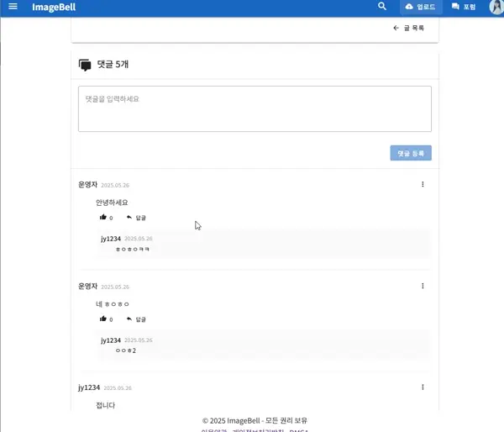The width and height of the screenshot is (504, 432).
Task: Open options menu for 안녕하세요 comment
Action: click(423, 184)
